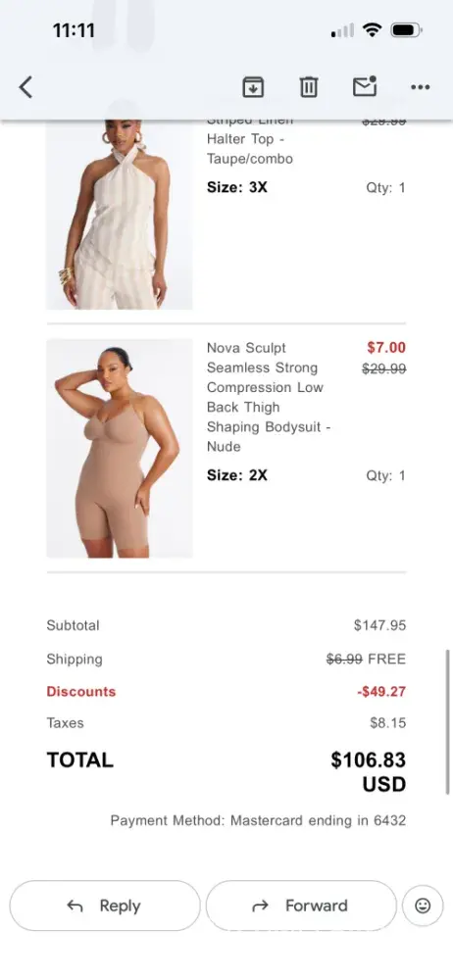Tap the battery indicator icon
Screen dimensions: 453x980
407,30
